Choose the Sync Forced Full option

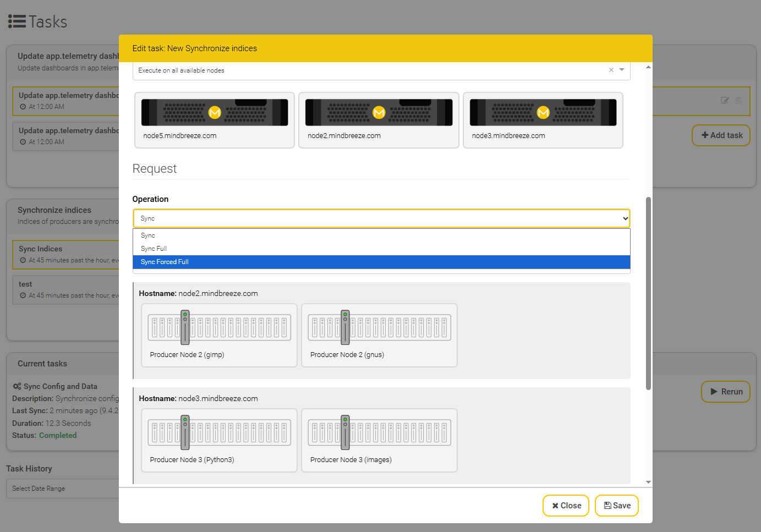click(x=381, y=262)
